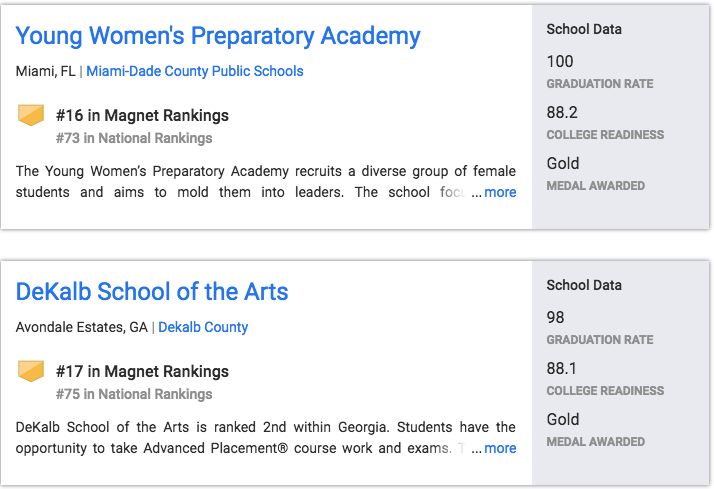Expand DeKalb School description with more
The width and height of the screenshot is (714, 489).
(x=500, y=448)
